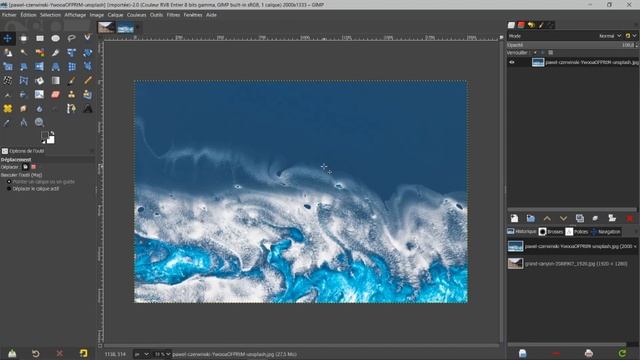This screenshot has height=360, width=640.
Task: Select the Alignment tool
Action: click(x=24, y=38)
